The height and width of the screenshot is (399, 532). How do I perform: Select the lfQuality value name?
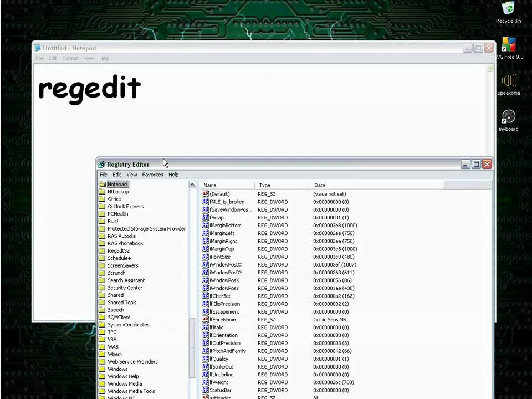219,359
